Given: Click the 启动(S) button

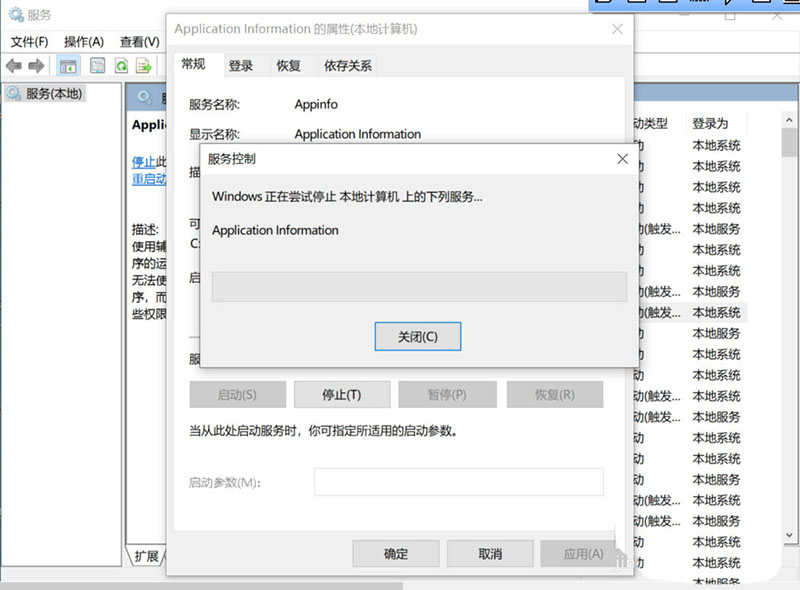Looking at the screenshot, I should tap(237, 395).
